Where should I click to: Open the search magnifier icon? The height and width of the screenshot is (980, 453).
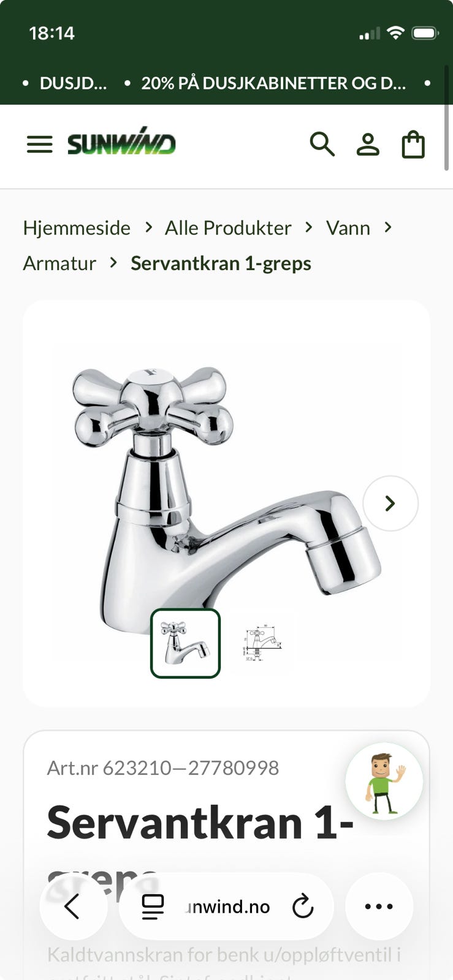(x=322, y=145)
